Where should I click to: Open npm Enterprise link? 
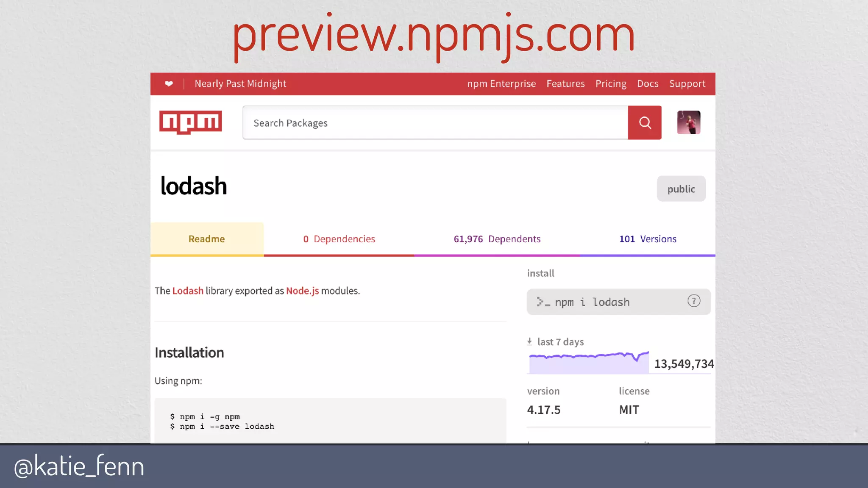501,84
